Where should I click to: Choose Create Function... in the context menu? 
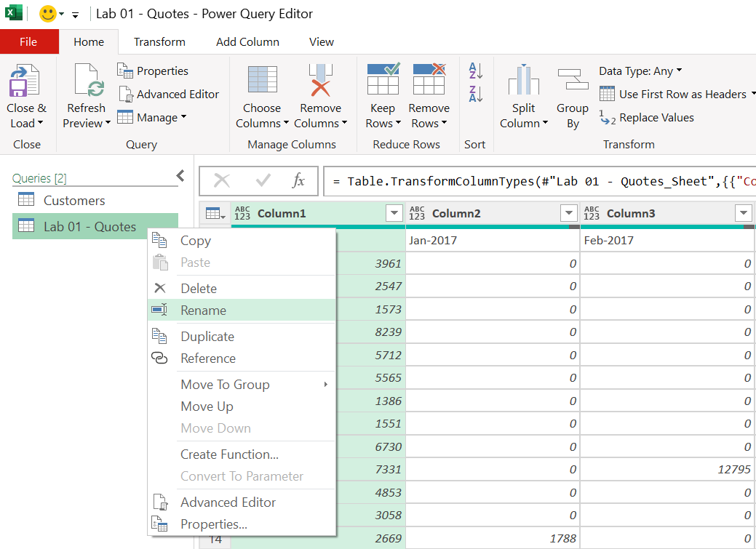tap(242, 454)
